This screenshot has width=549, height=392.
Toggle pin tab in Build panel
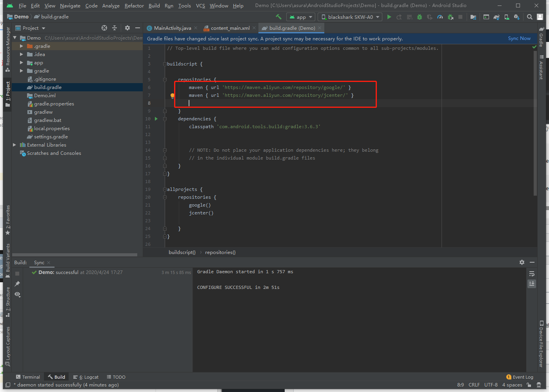pos(17,284)
